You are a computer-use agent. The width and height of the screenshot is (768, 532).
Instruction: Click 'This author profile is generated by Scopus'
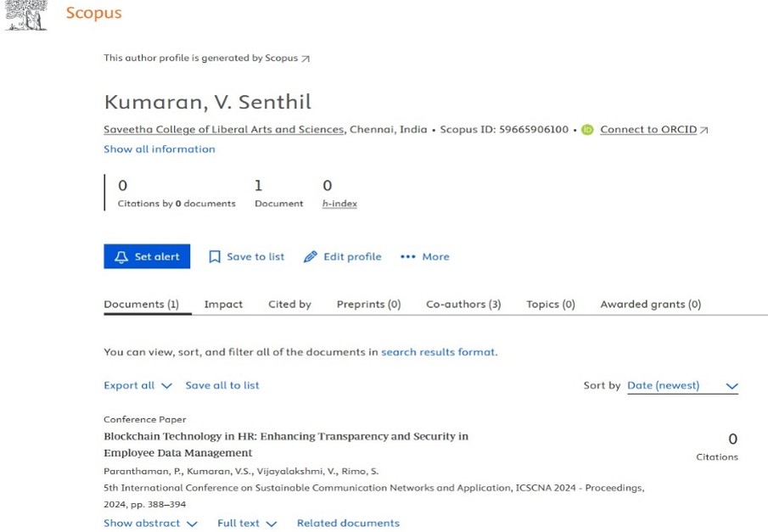tap(201, 58)
